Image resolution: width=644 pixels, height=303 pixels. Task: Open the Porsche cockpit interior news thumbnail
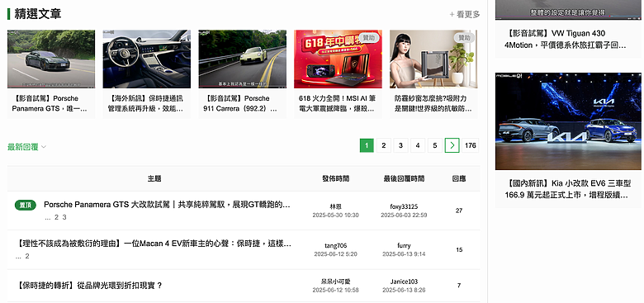coord(147,59)
